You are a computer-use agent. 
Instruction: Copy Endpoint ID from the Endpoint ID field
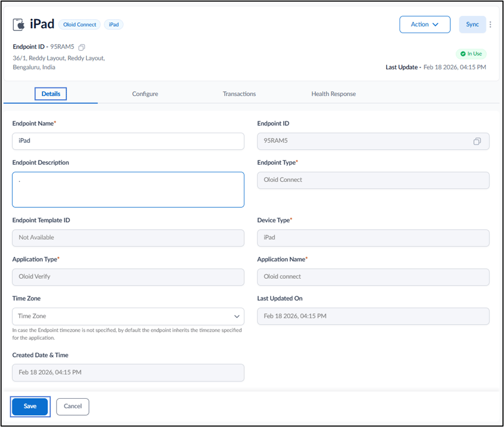click(477, 141)
